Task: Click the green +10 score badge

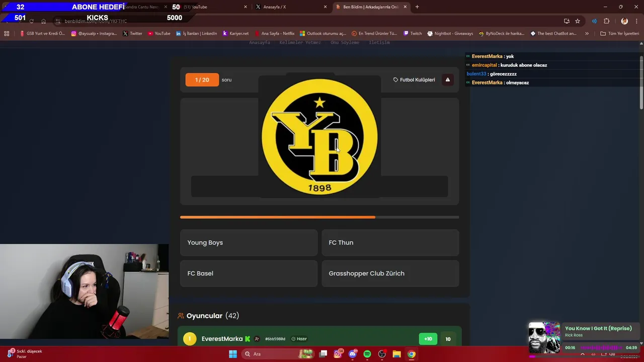Action: pos(428,339)
